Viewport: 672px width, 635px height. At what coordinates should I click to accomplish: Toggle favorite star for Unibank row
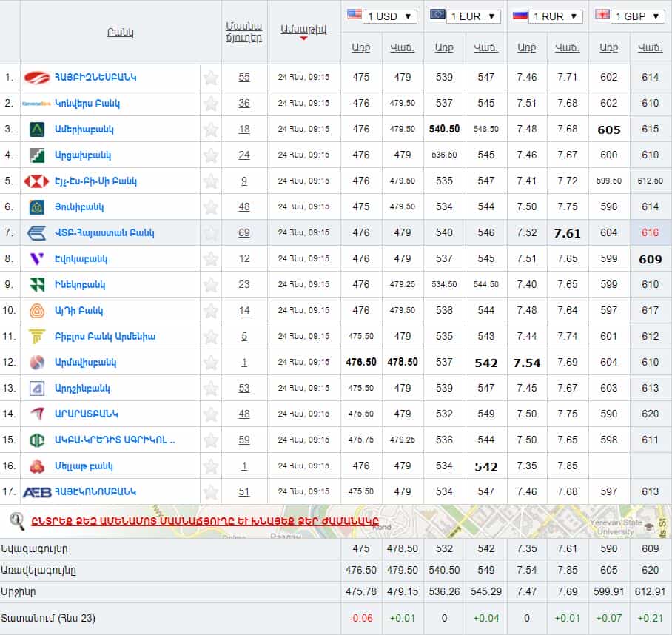pyautogui.click(x=211, y=207)
